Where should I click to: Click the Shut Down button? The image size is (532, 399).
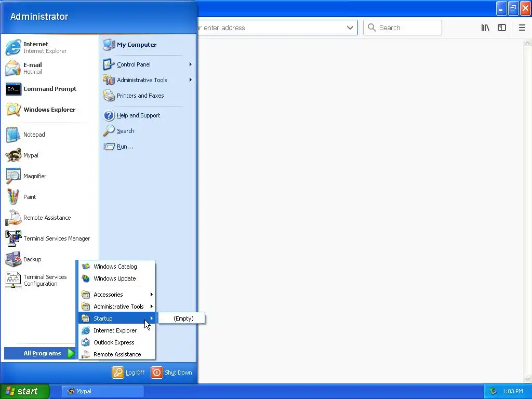(171, 373)
